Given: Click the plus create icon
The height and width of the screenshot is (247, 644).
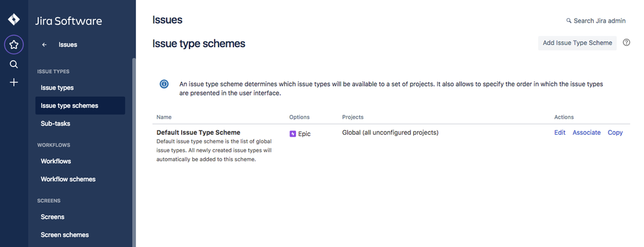Looking at the screenshot, I should coord(14,83).
